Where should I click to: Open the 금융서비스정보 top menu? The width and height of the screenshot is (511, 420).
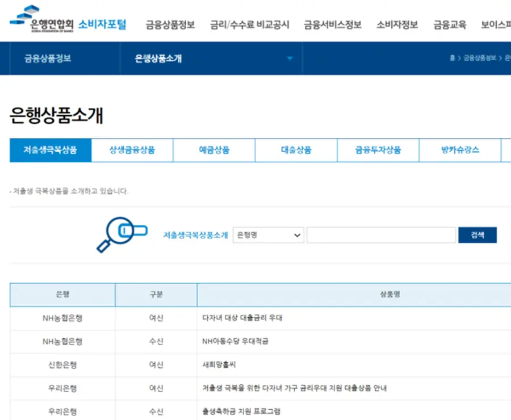(333, 25)
